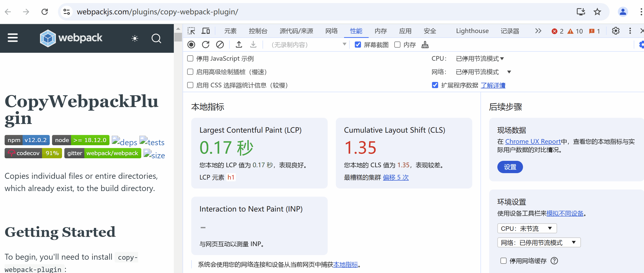
Task: Check 启用 CSS 选择器统计信息 option
Action: click(190, 85)
